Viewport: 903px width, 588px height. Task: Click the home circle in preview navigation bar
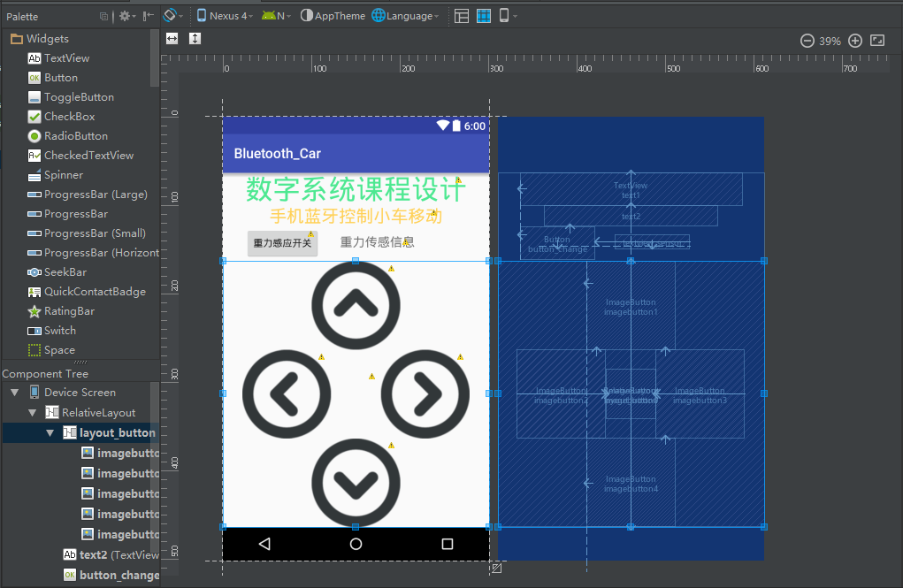(356, 544)
